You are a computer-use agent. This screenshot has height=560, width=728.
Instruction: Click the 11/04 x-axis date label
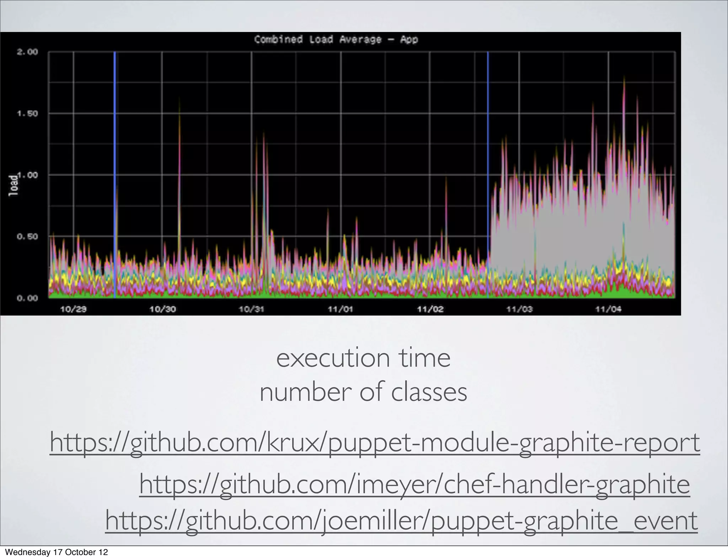coord(608,309)
